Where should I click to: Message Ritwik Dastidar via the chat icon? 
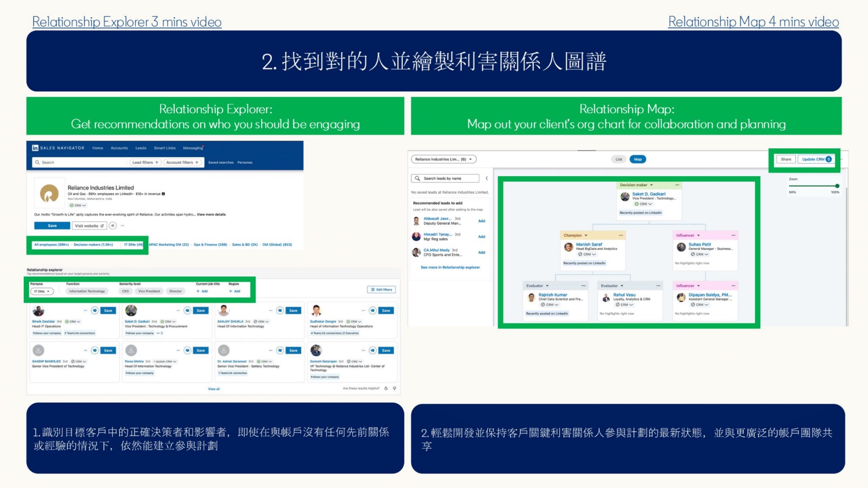[x=95, y=311]
